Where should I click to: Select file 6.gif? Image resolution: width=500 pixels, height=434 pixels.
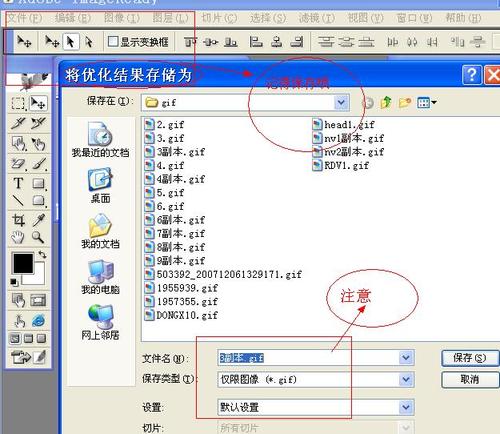(x=164, y=206)
